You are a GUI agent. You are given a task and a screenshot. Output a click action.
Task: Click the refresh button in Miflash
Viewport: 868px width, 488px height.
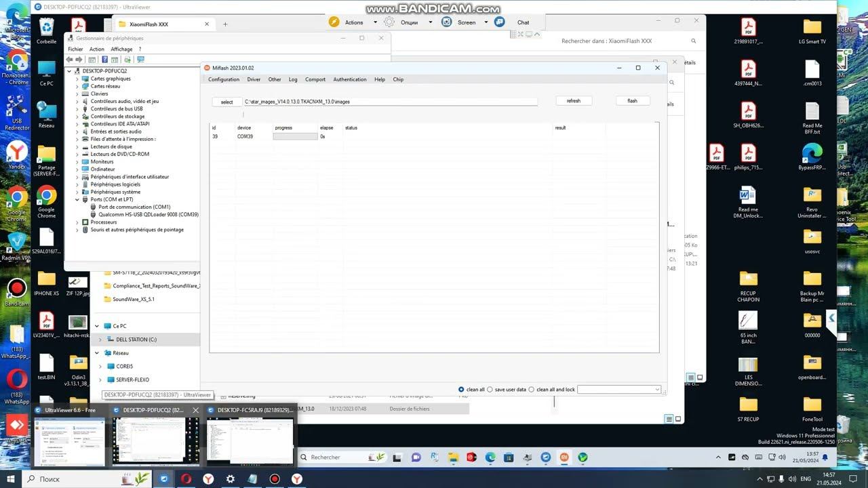574,100
